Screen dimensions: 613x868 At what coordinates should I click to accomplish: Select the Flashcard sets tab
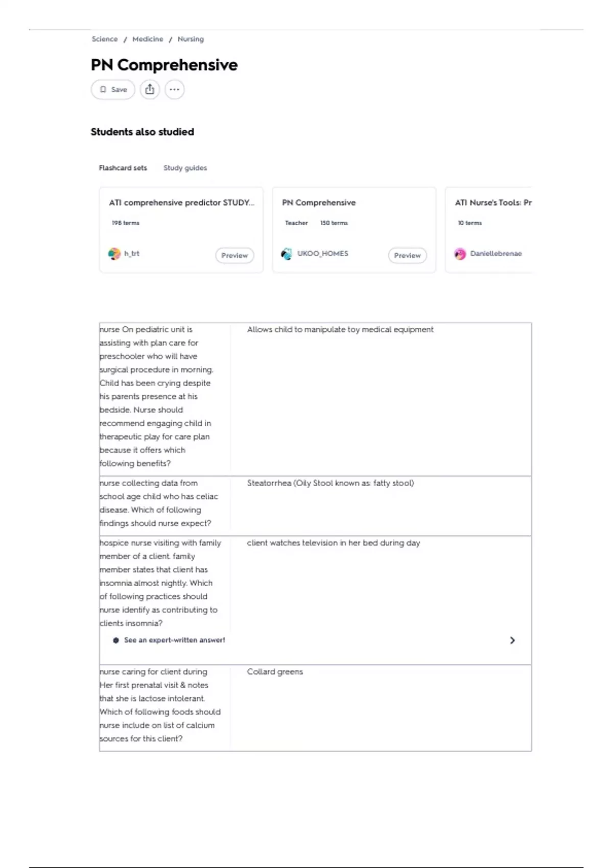click(x=123, y=168)
